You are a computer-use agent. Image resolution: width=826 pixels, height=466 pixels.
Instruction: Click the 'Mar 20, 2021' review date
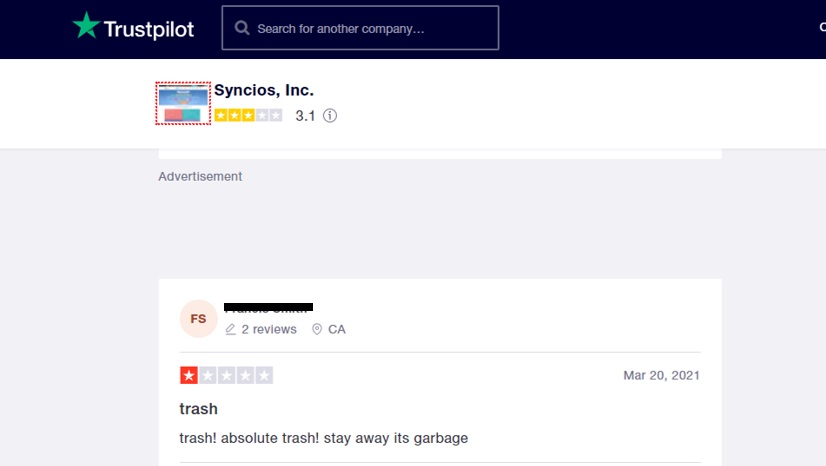(661, 375)
